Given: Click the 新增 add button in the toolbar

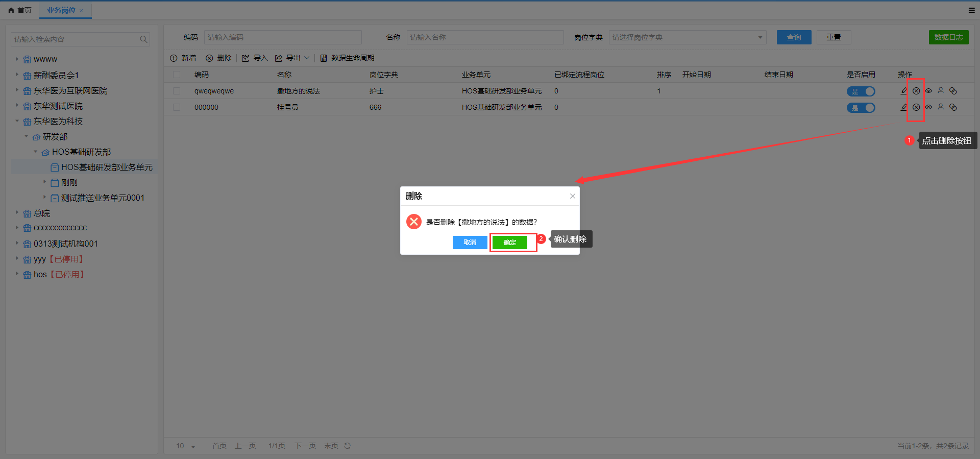Looking at the screenshot, I should click(x=183, y=58).
